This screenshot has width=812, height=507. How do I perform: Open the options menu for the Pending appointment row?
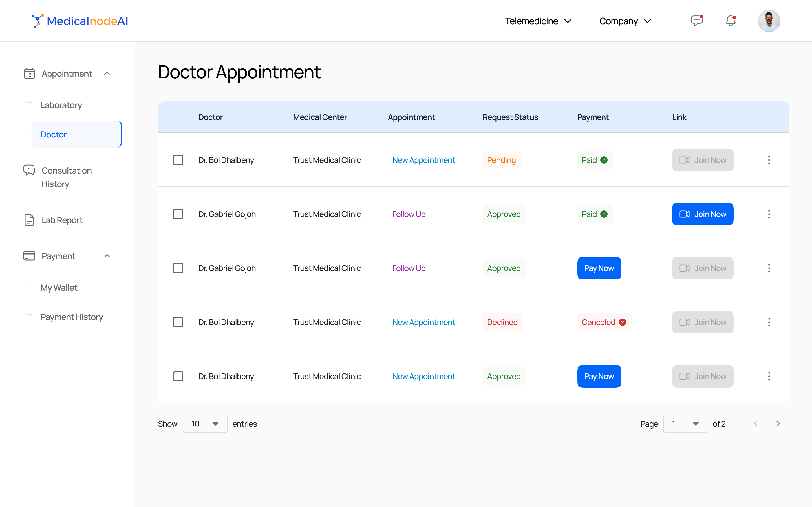point(769,160)
